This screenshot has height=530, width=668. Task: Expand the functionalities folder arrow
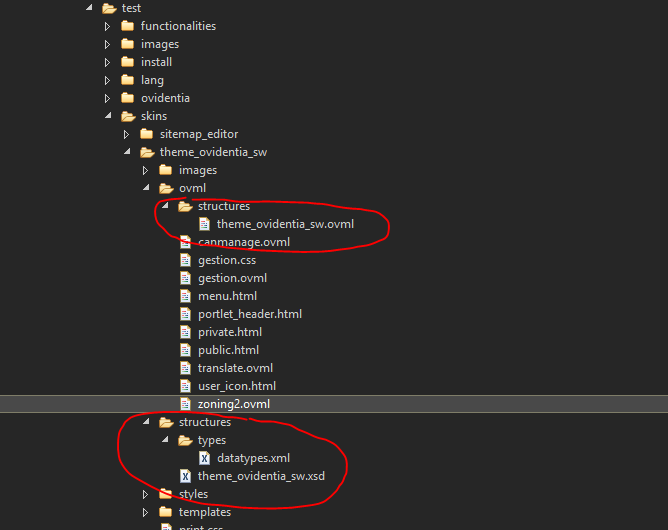(x=108, y=26)
